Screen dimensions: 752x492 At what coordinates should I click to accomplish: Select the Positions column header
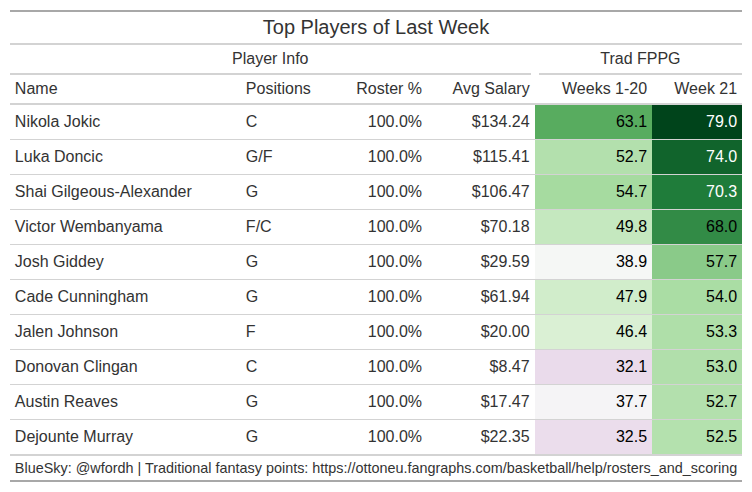(278, 89)
